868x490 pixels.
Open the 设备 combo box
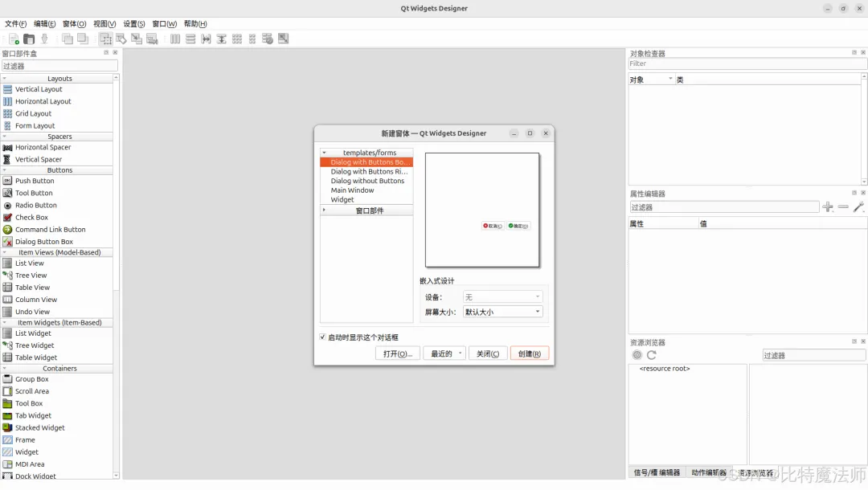click(x=502, y=297)
